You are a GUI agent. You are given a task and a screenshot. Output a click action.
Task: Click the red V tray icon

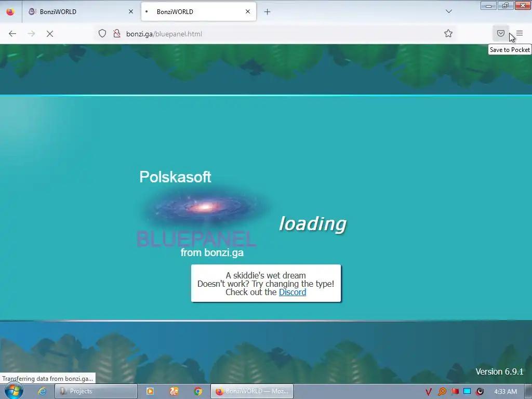(x=429, y=392)
